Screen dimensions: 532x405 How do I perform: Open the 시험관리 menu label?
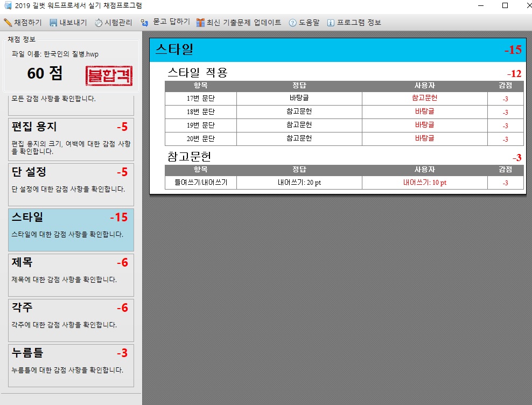click(x=118, y=23)
